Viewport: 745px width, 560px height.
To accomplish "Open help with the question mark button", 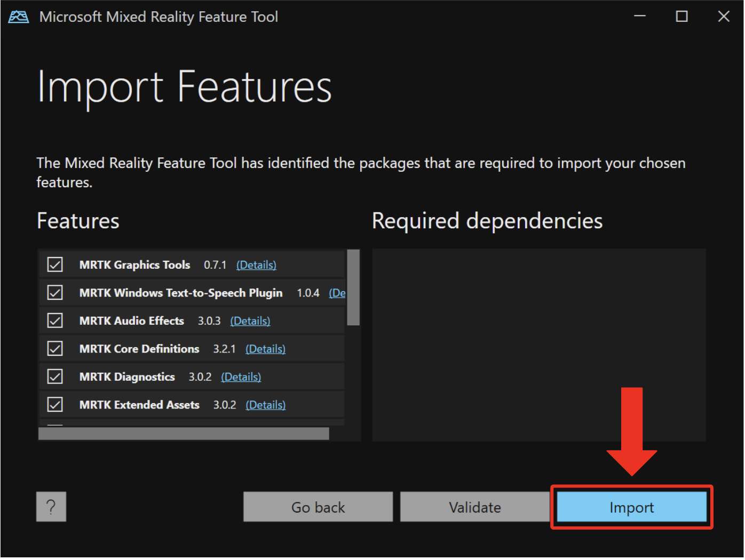I will coord(51,507).
